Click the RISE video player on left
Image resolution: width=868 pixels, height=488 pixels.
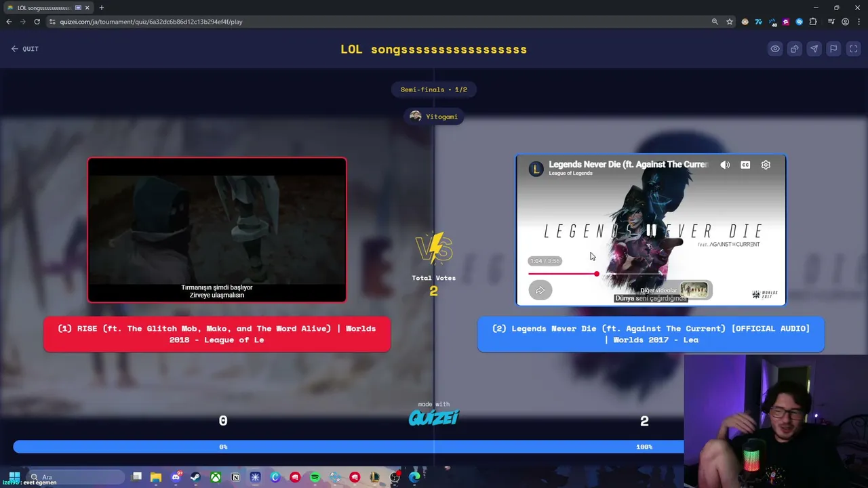(x=217, y=230)
